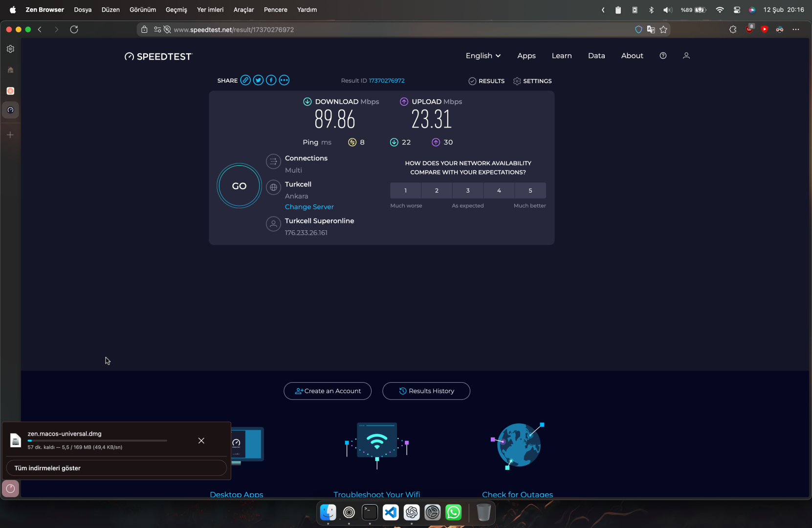Expand the English language dropdown

click(x=483, y=56)
